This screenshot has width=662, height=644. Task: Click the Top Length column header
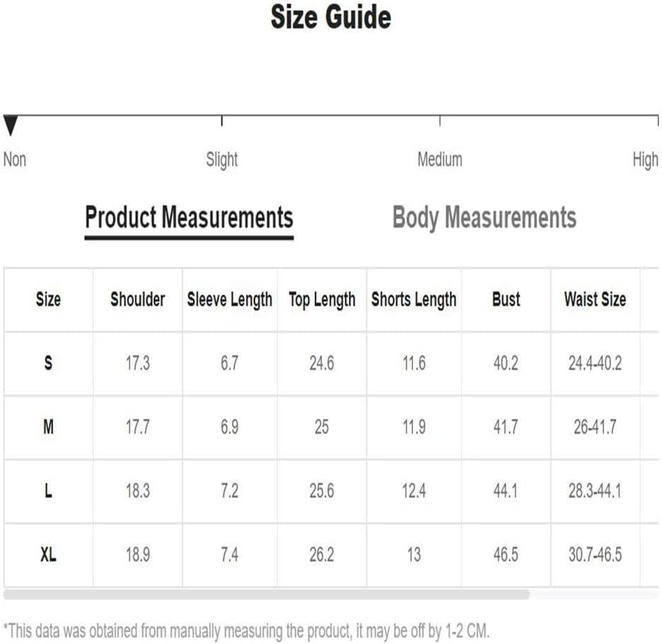[x=322, y=299]
